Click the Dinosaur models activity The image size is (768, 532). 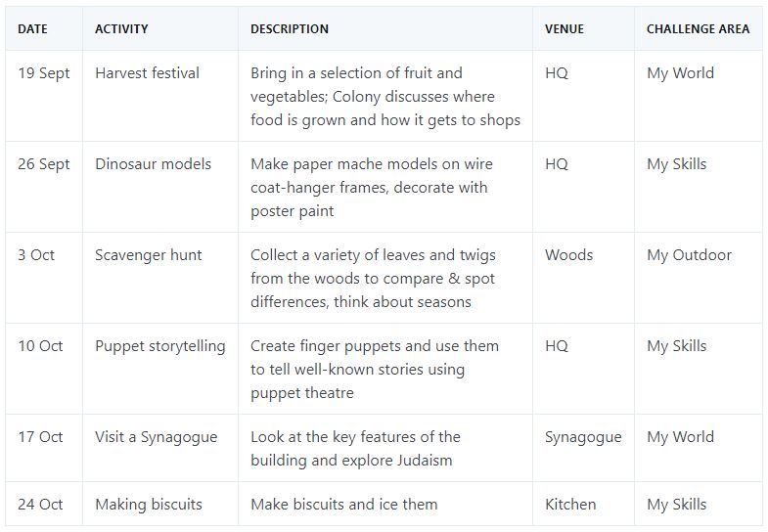tap(153, 164)
